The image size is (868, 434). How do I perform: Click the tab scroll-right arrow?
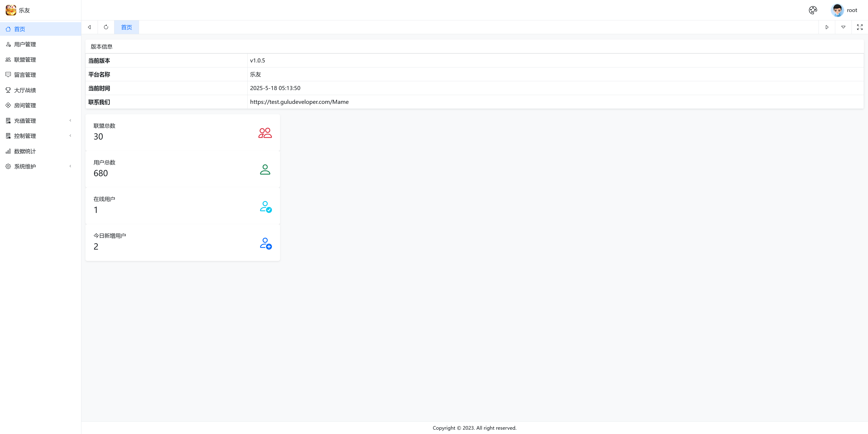point(827,27)
